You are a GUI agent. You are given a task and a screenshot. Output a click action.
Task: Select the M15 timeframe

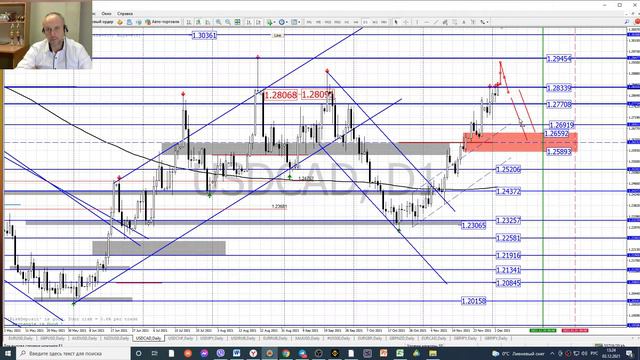328,22
